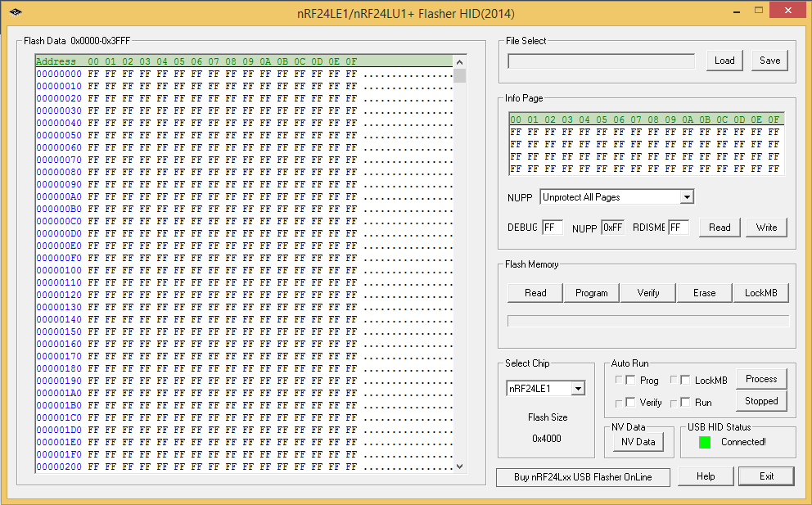Lock the main block with LockMB

[x=760, y=292]
